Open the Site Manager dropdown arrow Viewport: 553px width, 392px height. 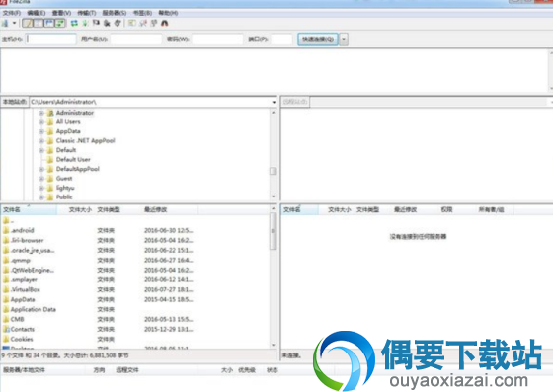pos(14,24)
